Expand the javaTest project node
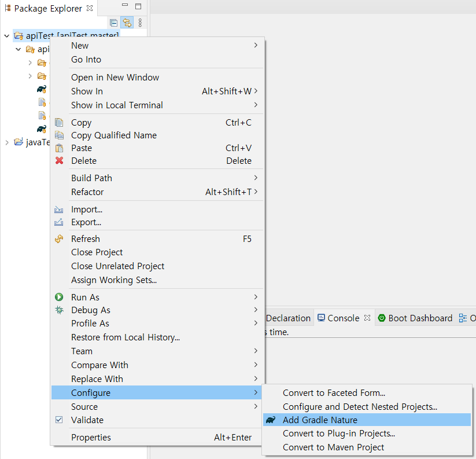The width and height of the screenshot is (476, 459). 6,142
